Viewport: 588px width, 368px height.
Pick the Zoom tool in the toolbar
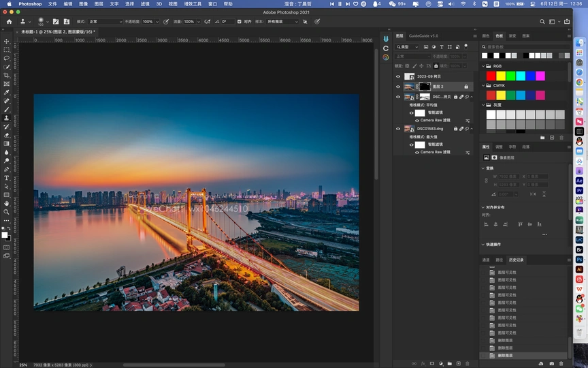(7, 211)
